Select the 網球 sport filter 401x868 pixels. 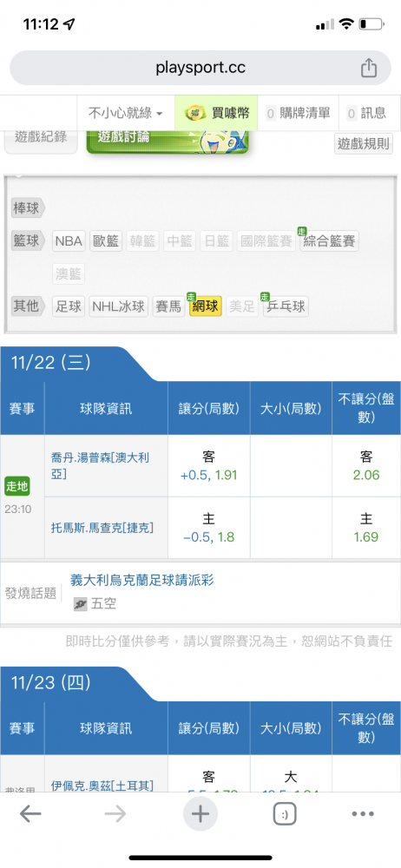click(206, 306)
